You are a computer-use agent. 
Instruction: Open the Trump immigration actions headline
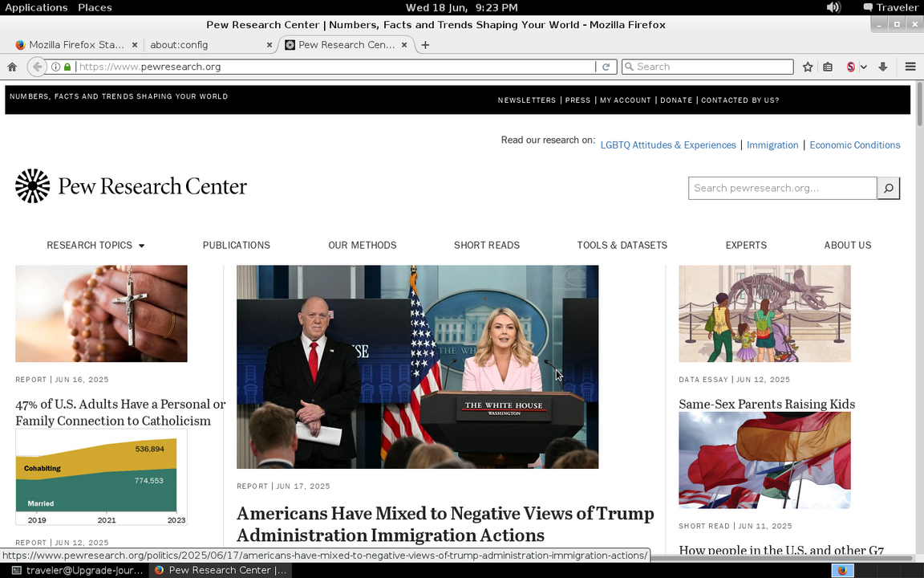coord(445,523)
